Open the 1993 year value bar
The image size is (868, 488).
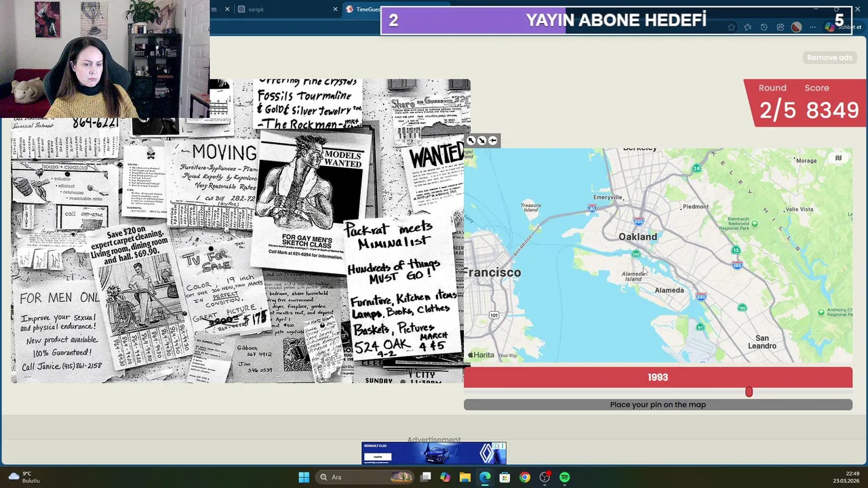pyautogui.click(x=658, y=378)
